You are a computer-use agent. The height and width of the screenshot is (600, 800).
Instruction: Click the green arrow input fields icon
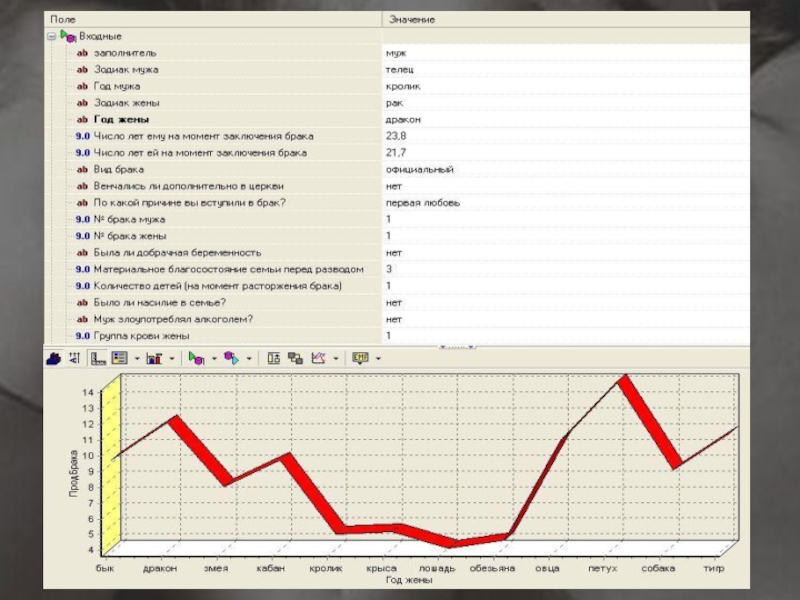pos(196,357)
